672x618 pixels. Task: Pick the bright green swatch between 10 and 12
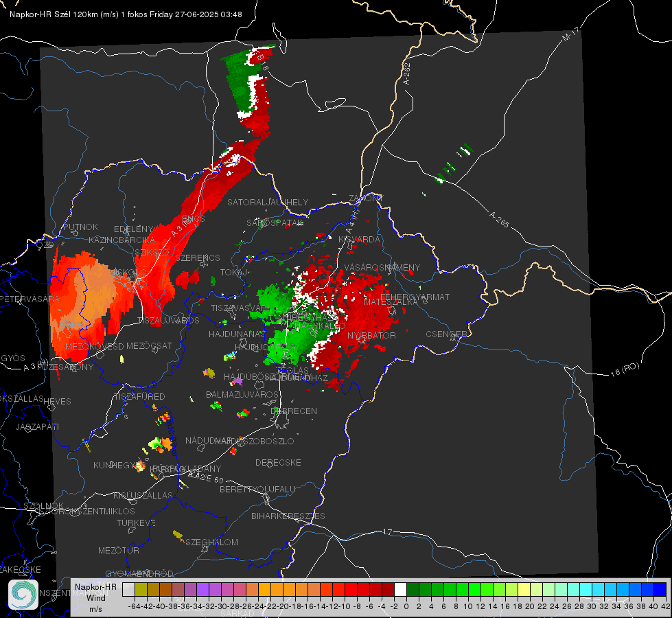click(474, 589)
